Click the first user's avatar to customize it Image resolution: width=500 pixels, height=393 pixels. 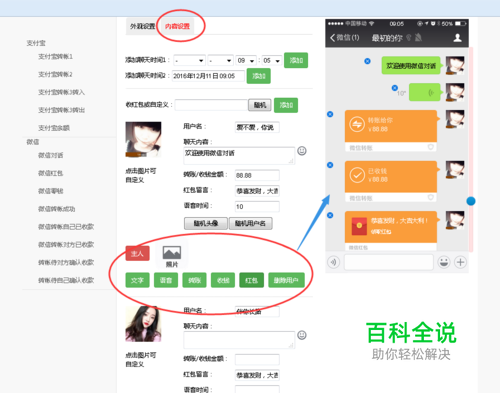coord(143,139)
